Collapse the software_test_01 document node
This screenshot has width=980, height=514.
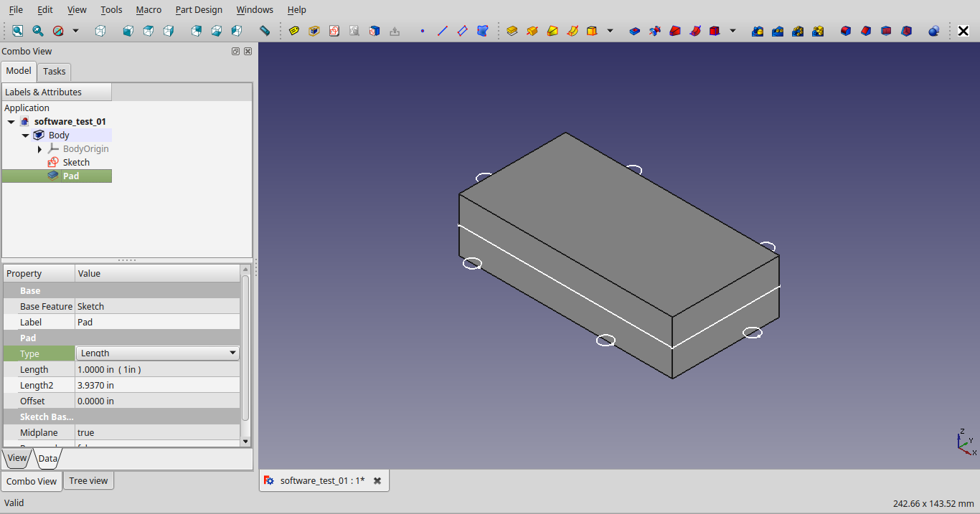11,122
